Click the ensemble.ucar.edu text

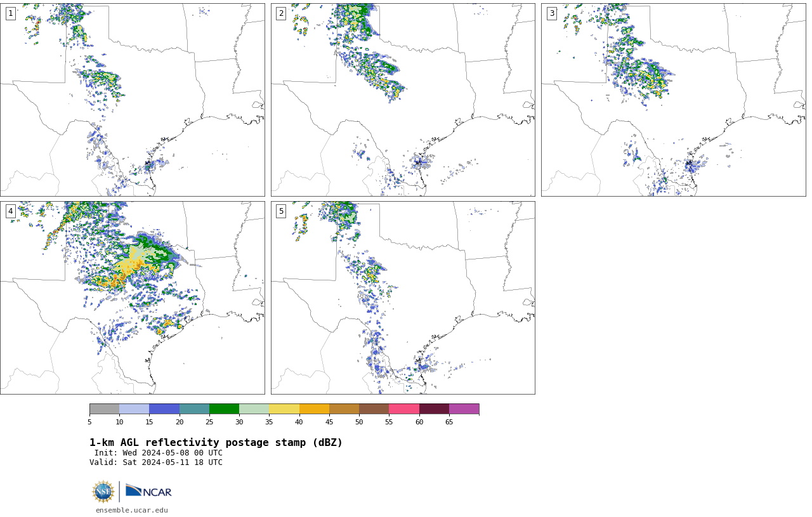tap(132, 510)
